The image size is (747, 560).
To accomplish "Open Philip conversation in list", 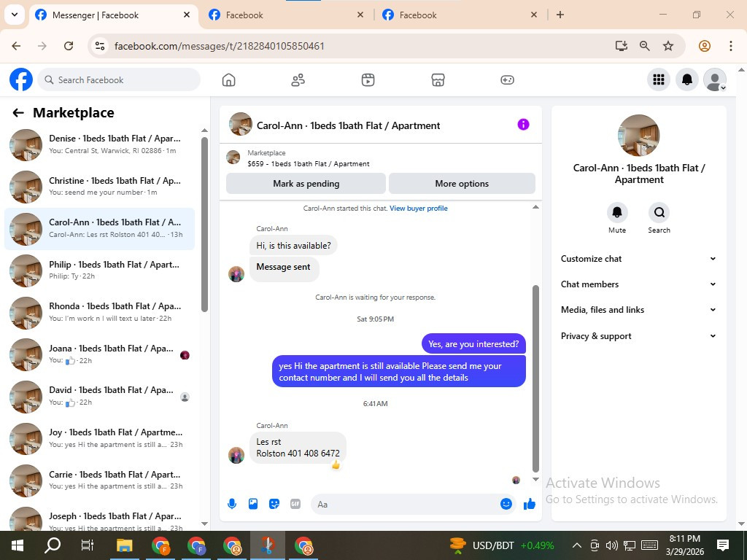I will 99,271.
